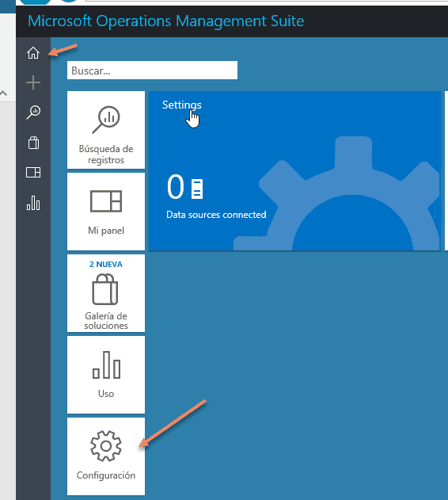
Task: Collapse using the chevron at left edge
Action: 3,94
